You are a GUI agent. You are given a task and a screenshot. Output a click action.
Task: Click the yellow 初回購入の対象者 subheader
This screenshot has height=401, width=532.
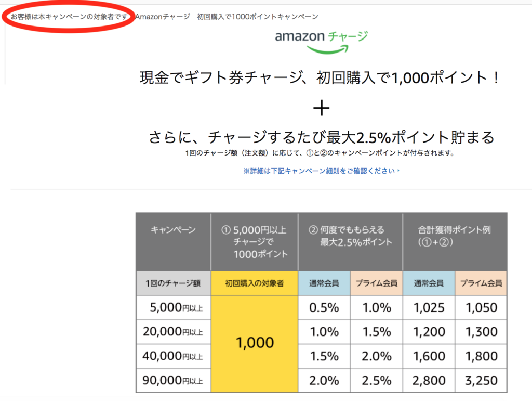click(x=255, y=283)
